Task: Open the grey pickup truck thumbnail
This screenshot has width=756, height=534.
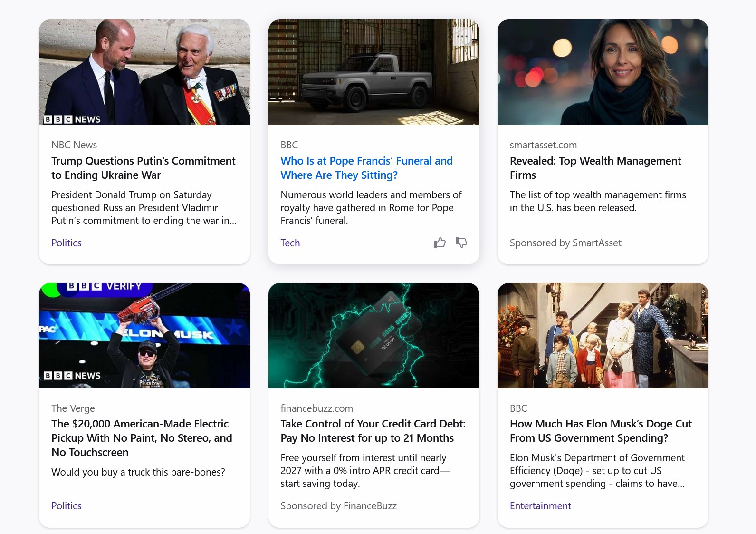Action: 374,72
